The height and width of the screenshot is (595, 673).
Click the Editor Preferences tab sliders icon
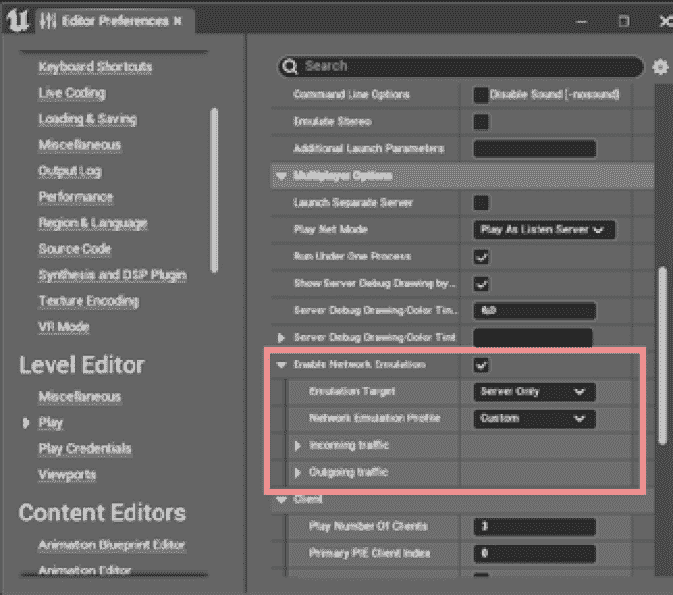pos(48,21)
